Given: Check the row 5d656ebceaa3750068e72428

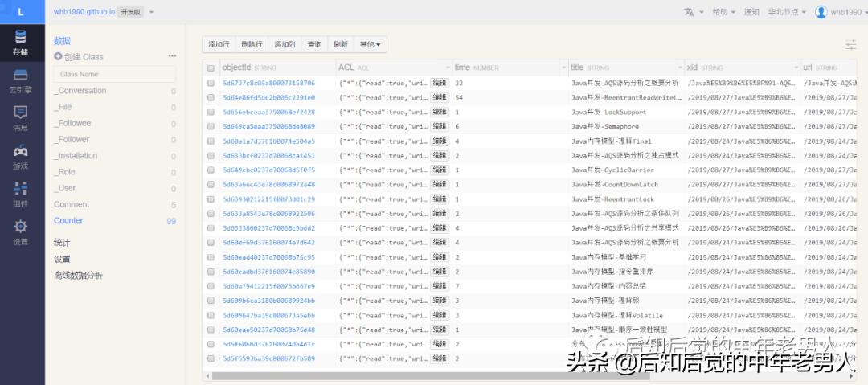Looking at the screenshot, I should (211, 112).
